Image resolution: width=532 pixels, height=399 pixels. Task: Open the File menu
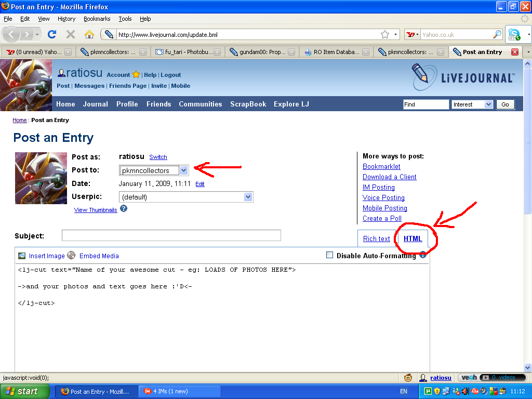pyautogui.click(x=8, y=19)
